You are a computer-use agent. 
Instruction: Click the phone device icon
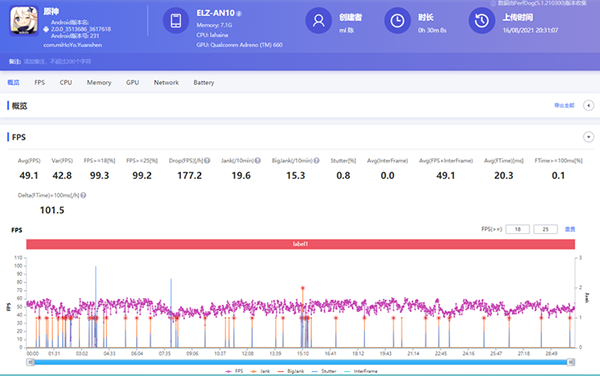176,21
